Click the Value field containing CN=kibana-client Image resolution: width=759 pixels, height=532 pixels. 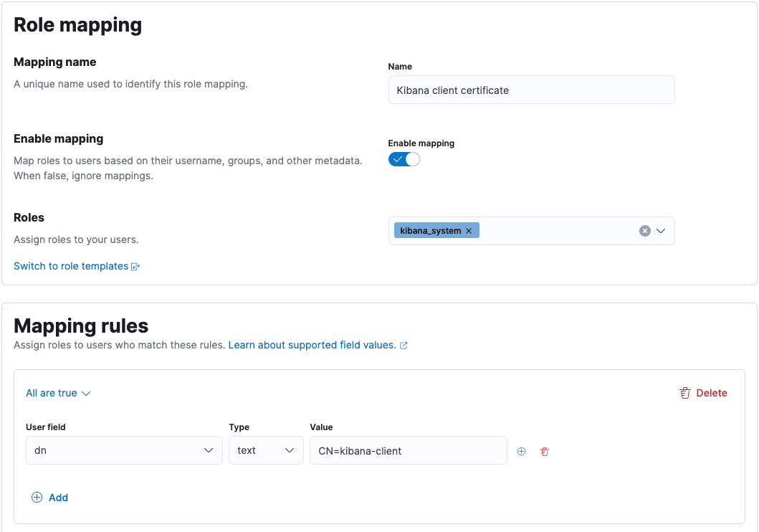[x=409, y=450]
